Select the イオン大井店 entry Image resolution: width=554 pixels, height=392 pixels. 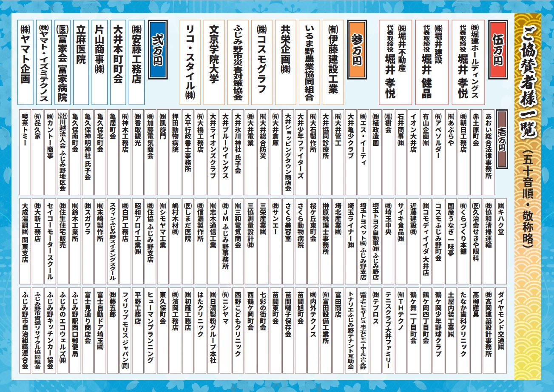tap(413, 150)
